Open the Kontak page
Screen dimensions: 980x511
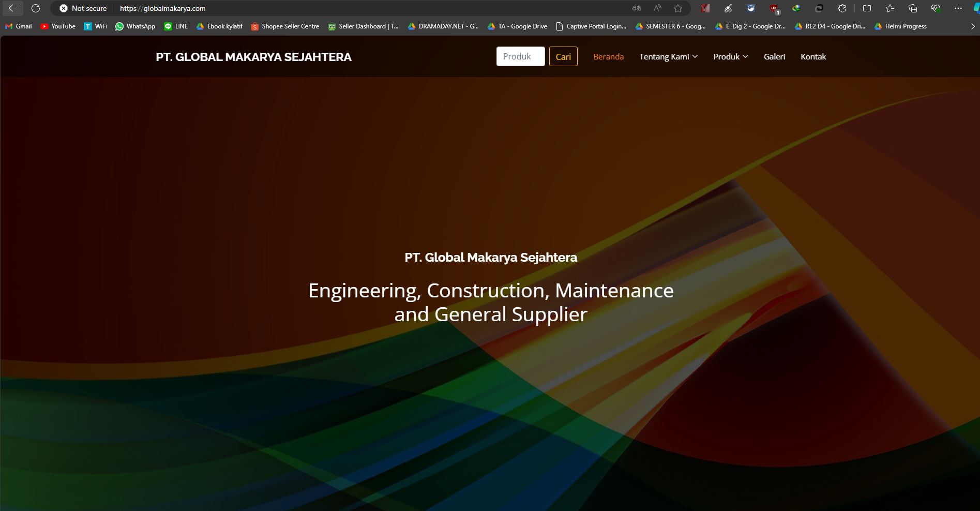pos(813,57)
